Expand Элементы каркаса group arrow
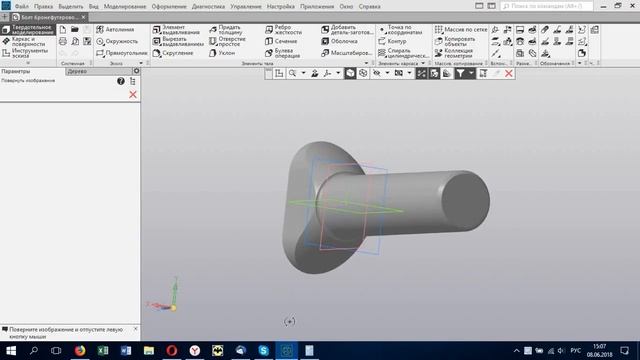The height and width of the screenshot is (360, 640). (x=423, y=63)
